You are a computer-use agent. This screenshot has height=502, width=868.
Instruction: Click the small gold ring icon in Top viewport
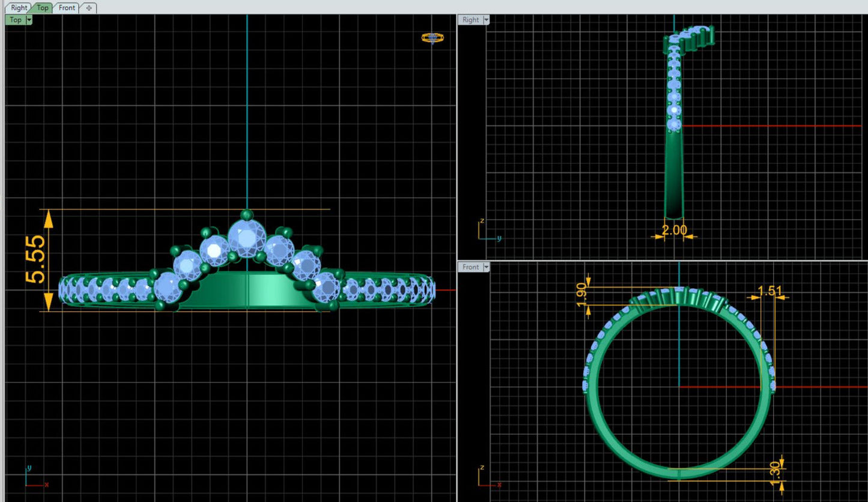tap(432, 38)
